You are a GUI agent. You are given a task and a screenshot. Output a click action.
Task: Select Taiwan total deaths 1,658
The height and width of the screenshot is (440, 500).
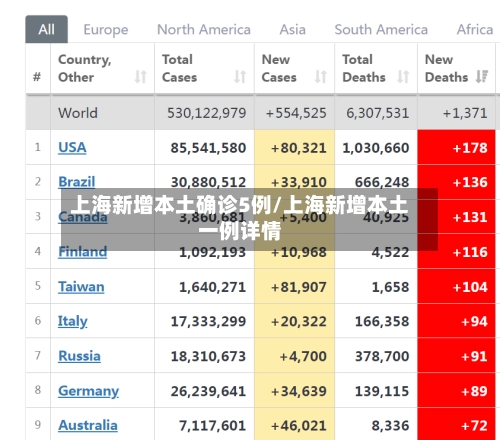[x=390, y=287]
